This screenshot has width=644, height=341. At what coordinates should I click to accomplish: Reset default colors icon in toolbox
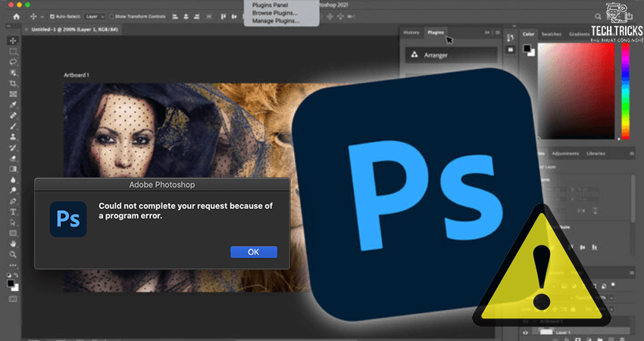[9, 275]
